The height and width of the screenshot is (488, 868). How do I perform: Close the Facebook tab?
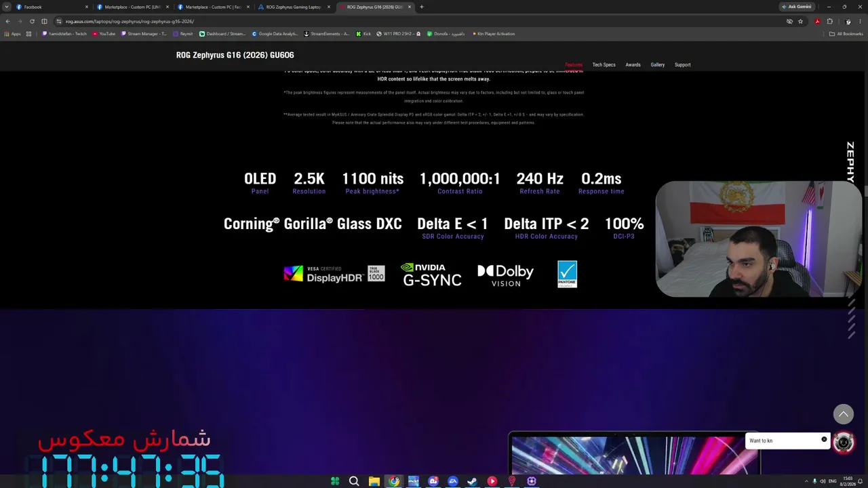pos(87,7)
